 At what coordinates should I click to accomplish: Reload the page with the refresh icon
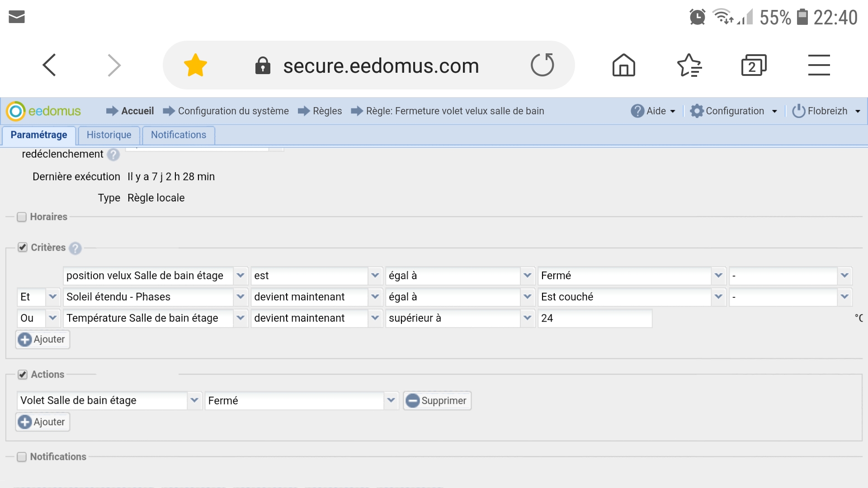click(x=542, y=65)
